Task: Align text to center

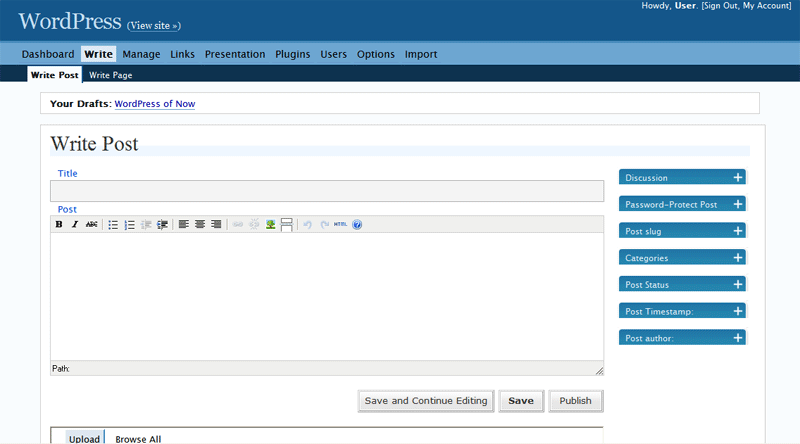Action: coord(200,225)
